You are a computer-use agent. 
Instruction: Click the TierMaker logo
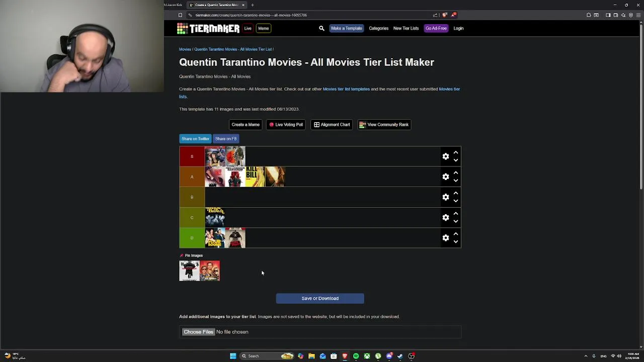point(208,29)
